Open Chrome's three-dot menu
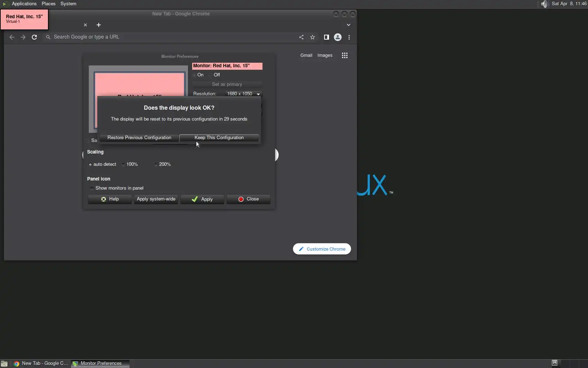This screenshot has height=368, width=588. click(x=349, y=37)
